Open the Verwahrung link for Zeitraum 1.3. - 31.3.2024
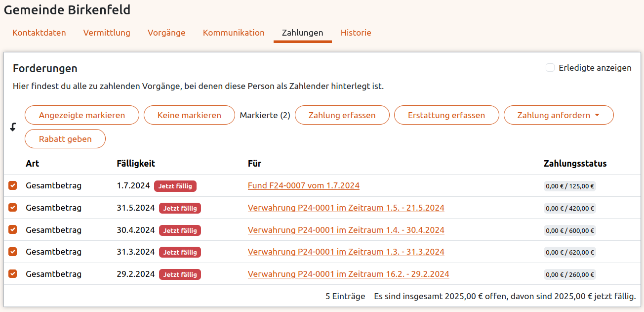 (346, 252)
